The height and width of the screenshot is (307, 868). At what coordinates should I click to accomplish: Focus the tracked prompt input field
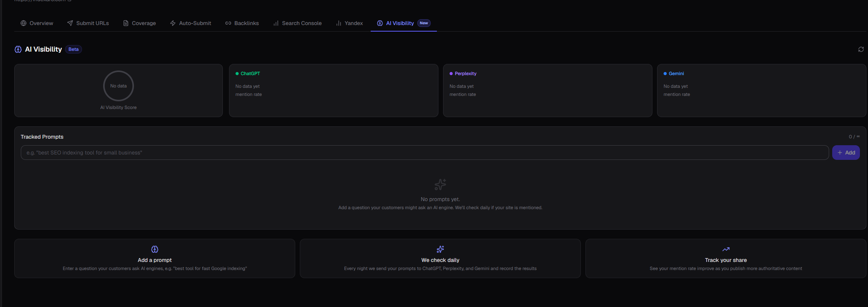(425, 153)
